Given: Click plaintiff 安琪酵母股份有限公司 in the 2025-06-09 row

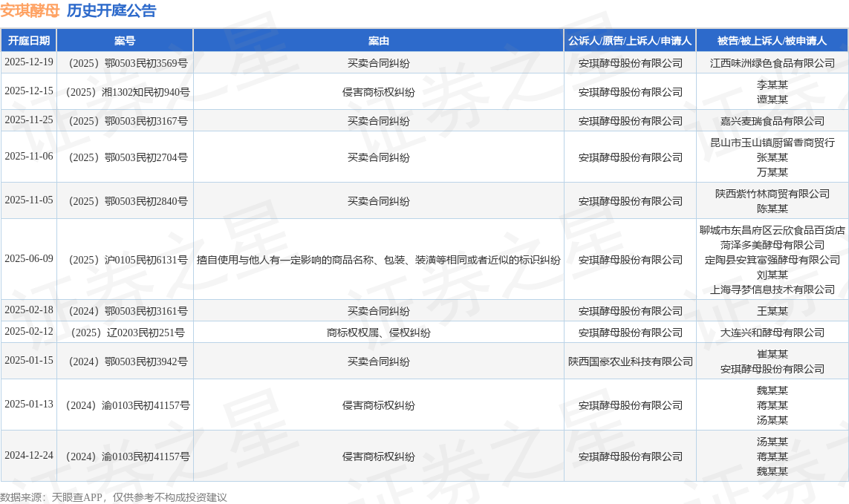Looking at the screenshot, I should point(631,260).
